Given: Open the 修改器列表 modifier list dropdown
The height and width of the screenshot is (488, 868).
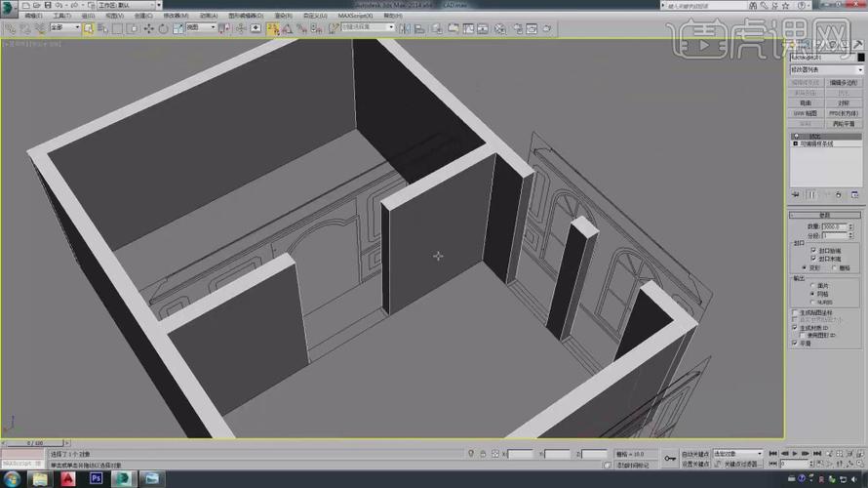Looking at the screenshot, I should click(826, 69).
